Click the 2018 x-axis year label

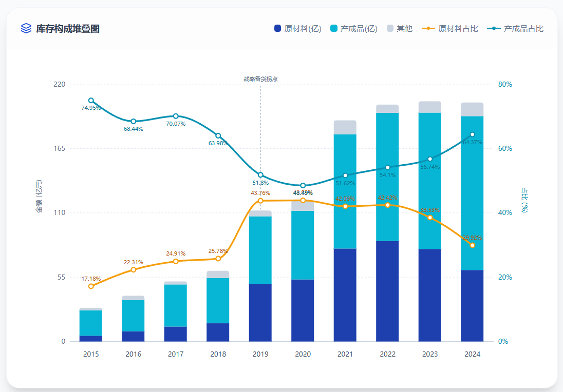tap(218, 354)
